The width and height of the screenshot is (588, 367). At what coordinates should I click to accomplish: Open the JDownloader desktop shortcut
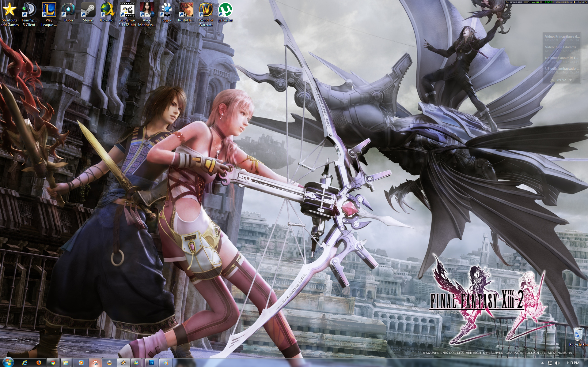coord(108,12)
